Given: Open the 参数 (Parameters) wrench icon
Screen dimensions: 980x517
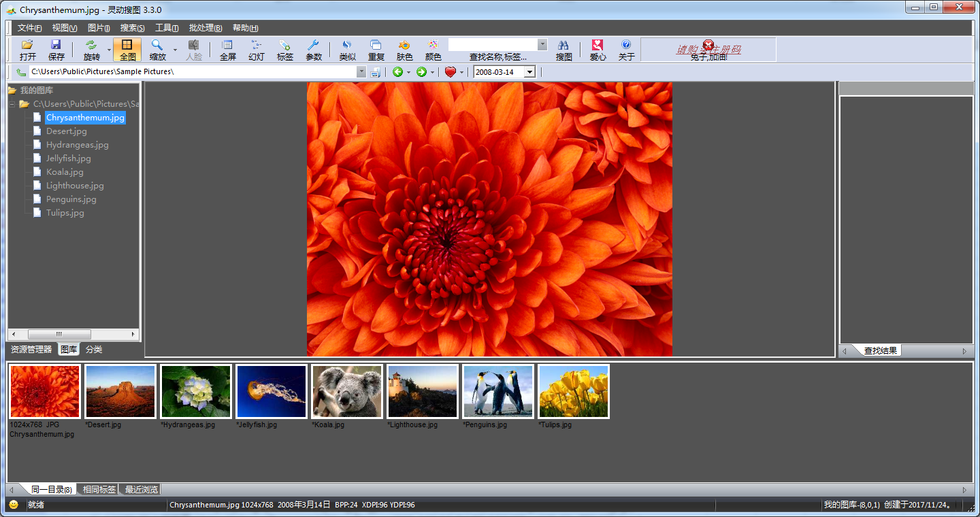Looking at the screenshot, I should pos(314,50).
